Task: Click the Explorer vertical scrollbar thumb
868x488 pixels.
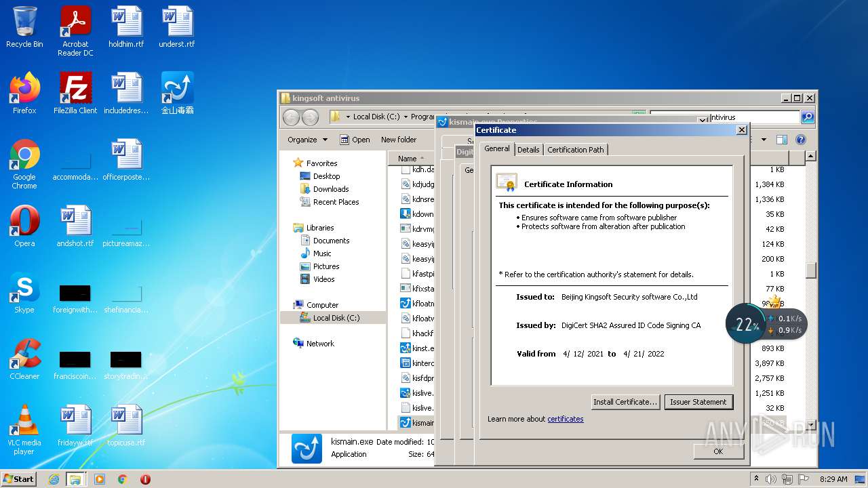Action: [x=810, y=270]
